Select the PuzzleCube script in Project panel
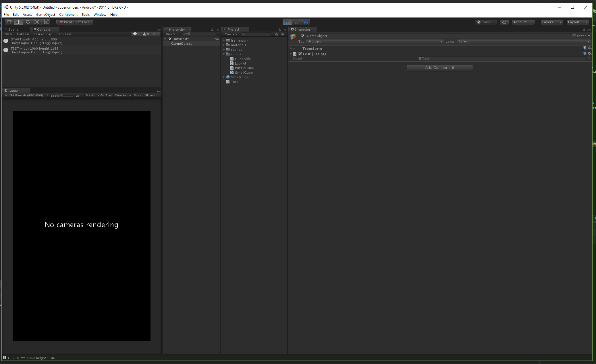 coord(244,68)
